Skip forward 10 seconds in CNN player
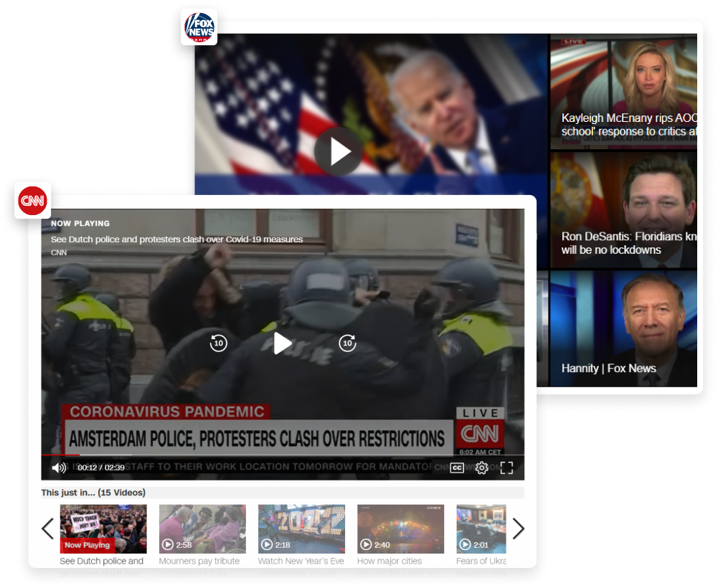This screenshot has height=588, width=718. coord(348,343)
